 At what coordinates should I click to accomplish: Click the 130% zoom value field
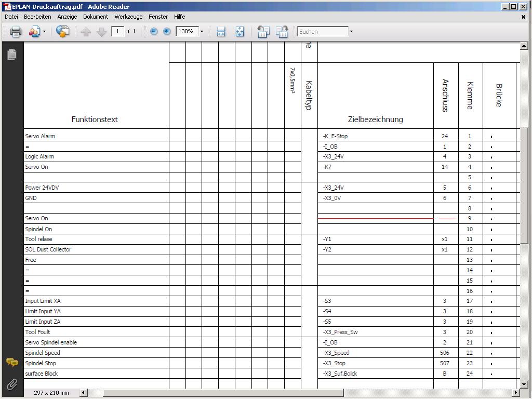coord(187,32)
